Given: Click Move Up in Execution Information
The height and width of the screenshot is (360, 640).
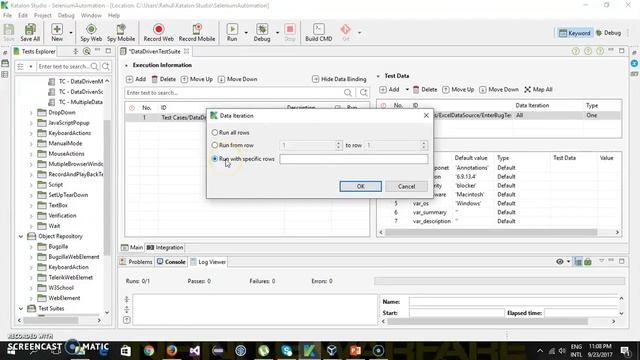Looking at the screenshot, I should (x=197, y=79).
